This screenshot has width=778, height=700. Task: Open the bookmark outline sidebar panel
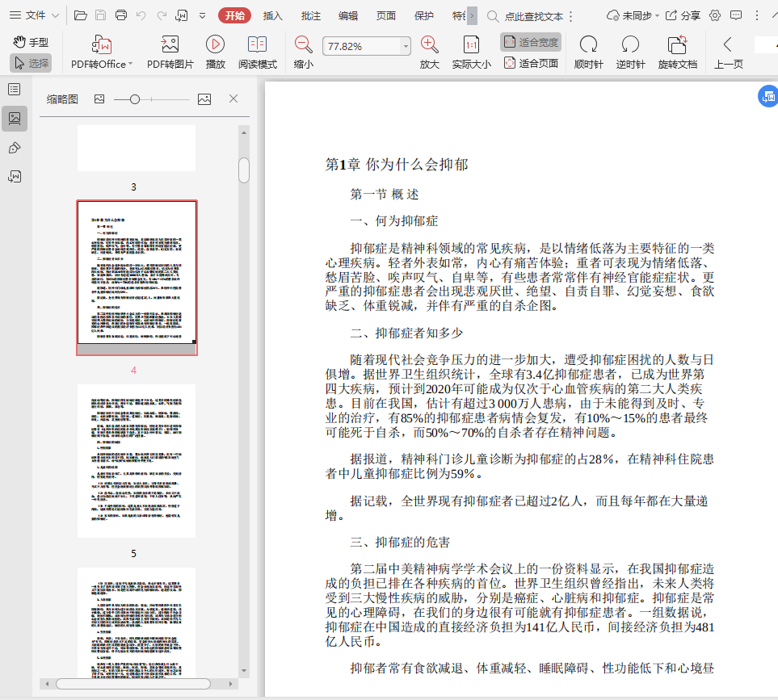(x=14, y=89)
